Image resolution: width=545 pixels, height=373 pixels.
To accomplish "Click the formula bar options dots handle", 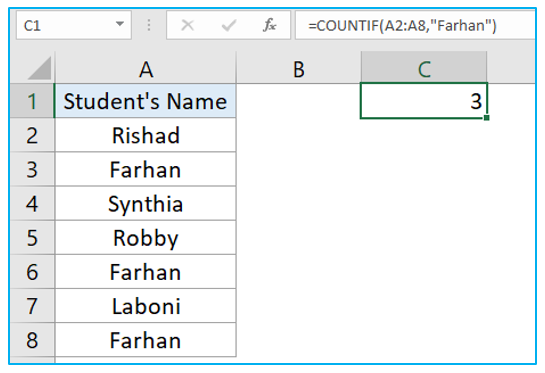I will [149, 25].
